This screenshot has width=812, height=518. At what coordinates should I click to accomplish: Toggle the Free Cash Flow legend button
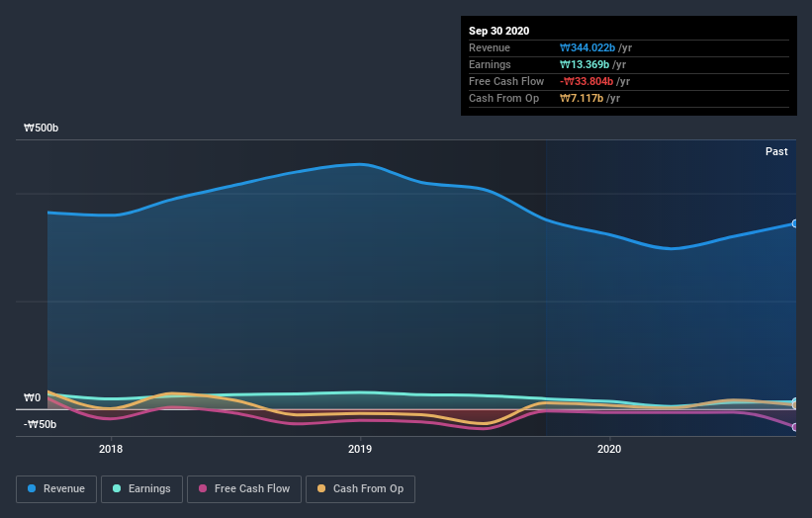click(x=244, y=489)
